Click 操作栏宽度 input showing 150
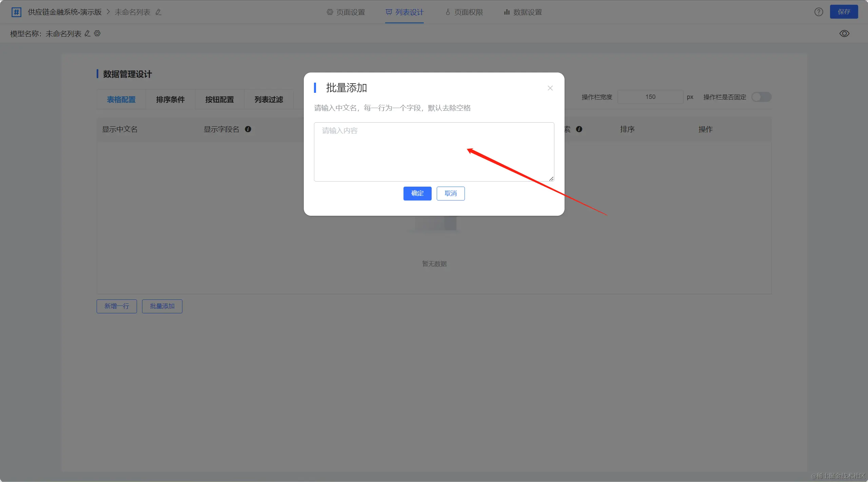Viewport: 868px width, 482px height. (x=650, y=97)
